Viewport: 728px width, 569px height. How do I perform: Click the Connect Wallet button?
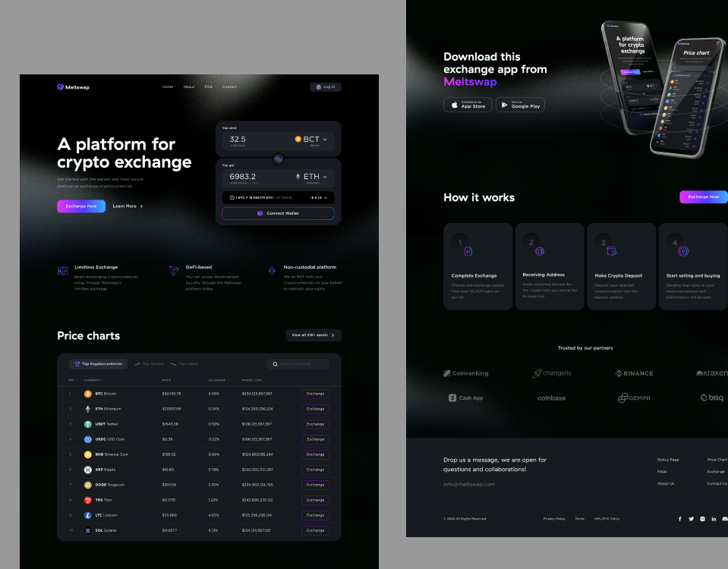point(278,213)
